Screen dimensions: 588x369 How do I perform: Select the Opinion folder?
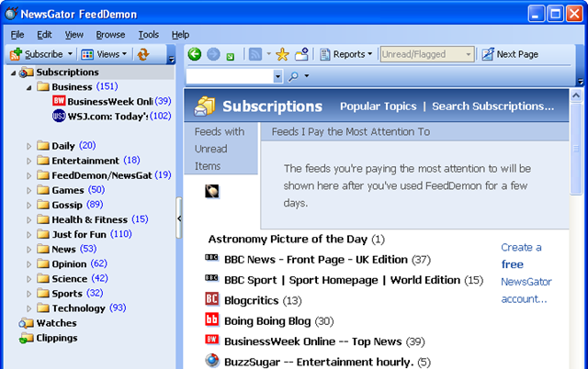click(72, 264)
